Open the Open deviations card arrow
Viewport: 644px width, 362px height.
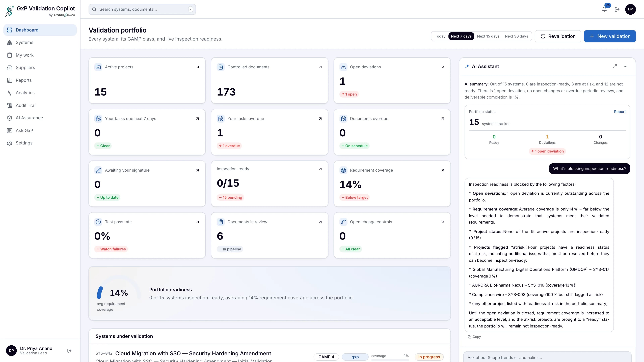(443, 67)
